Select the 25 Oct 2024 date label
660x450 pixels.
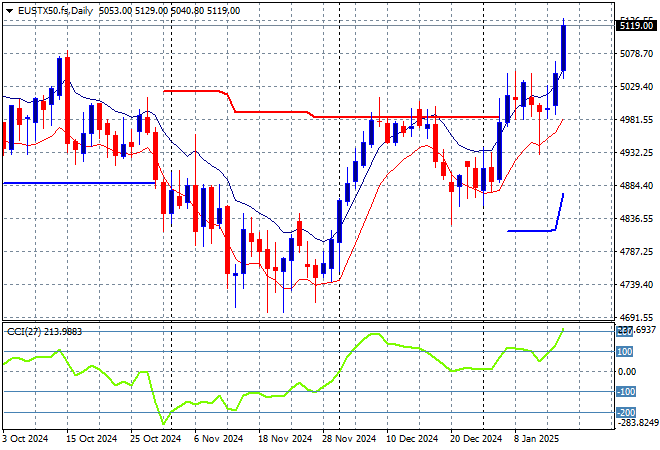(x=149, y=439)
